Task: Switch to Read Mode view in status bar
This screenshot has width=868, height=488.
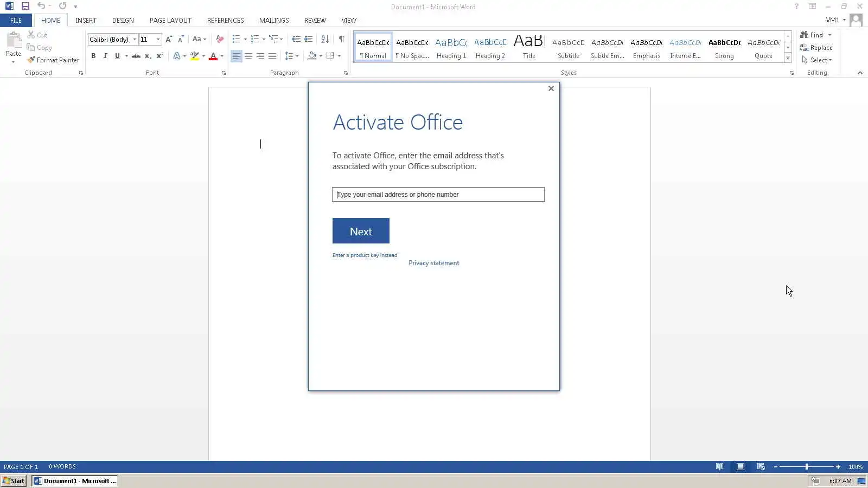Action: tap(719, 467)
